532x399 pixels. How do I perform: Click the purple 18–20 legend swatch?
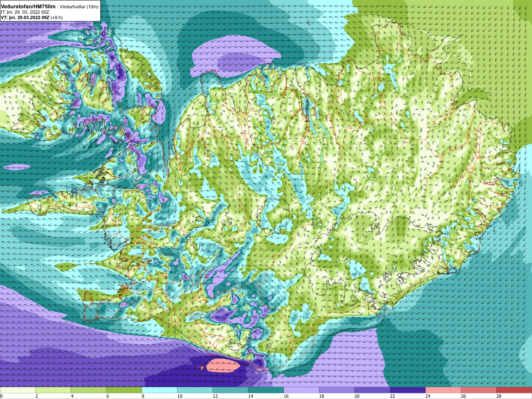point(337,390)
